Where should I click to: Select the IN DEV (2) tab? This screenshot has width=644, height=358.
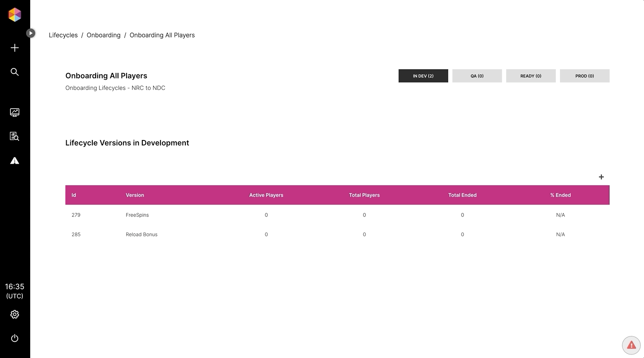coord(423,76)
